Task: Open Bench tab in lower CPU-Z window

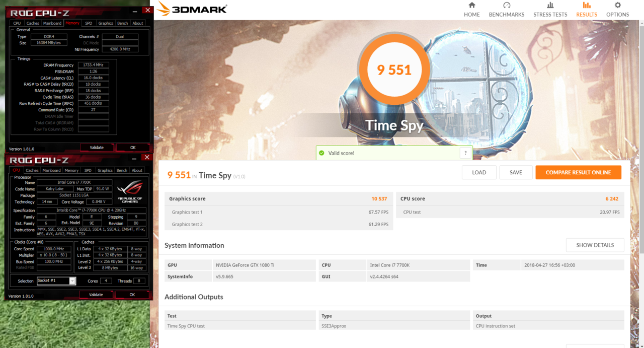Action: click(122, 170)
